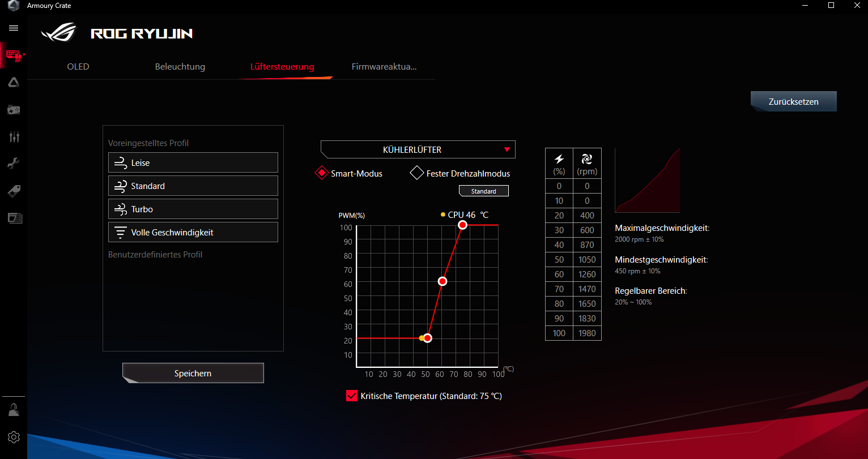Click the Standard profile wind icon
This screenshot has width=868, height=459.
[x=120, y=186]
